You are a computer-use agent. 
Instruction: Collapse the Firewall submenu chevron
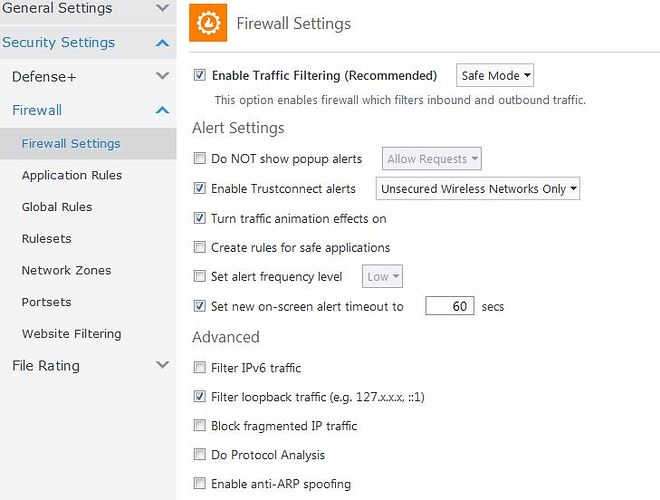click(x=162, y=110)
